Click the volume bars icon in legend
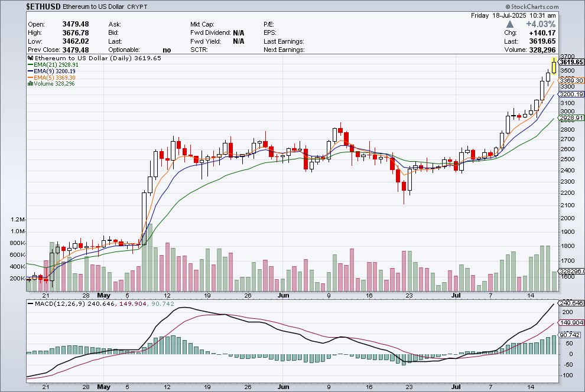The height and width of the screenshot is (392, 585). click(x=31, y=83)
